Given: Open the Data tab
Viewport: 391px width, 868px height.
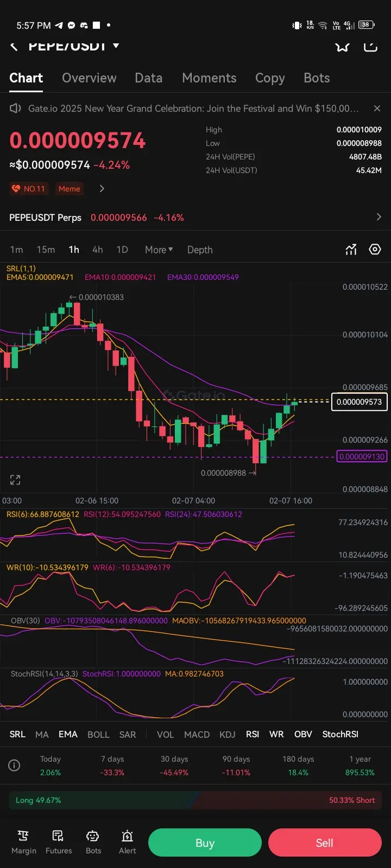Looking at the screenshot, I should pyautogui.click(x=149, y=78).
